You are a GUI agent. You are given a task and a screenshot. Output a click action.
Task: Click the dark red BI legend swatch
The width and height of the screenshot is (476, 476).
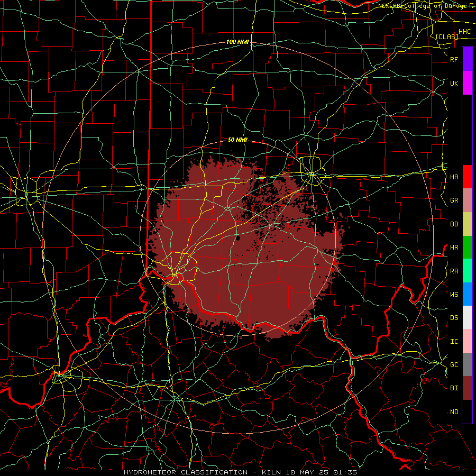[x=467, y=388]
